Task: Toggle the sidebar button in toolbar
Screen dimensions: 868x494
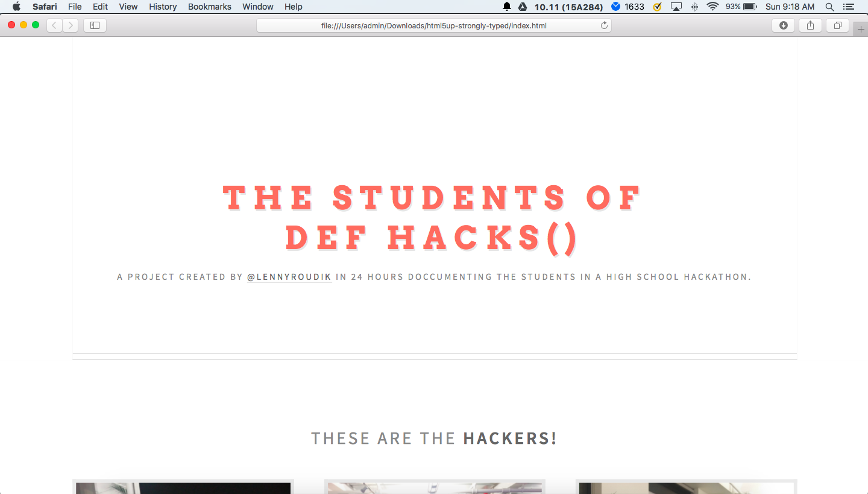Action: (x=95, y=25)
